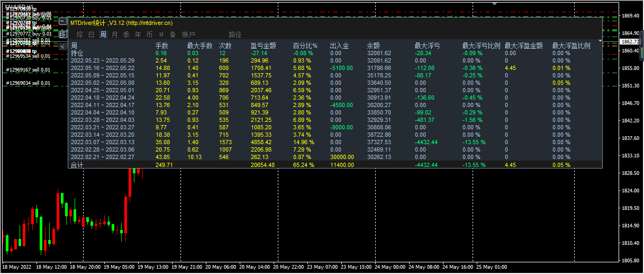This screenshot has width=644, height=274.
Task: Click the 移 move panel button
Action: click(x=63, y=34)
